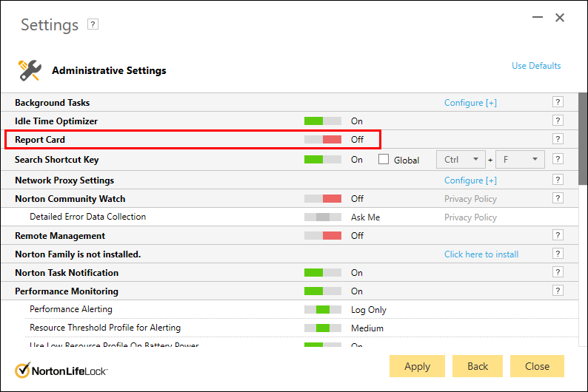The width and height of the screenshot is (588, 392).
Task: Check the Global checkbox for search shortcut
Action: (384, 159)
